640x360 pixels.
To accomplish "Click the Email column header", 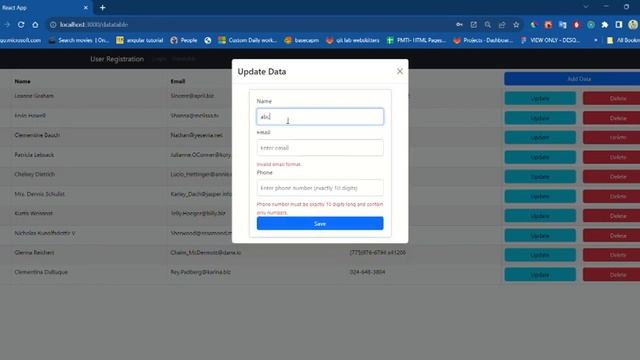I will click(178, 81).
